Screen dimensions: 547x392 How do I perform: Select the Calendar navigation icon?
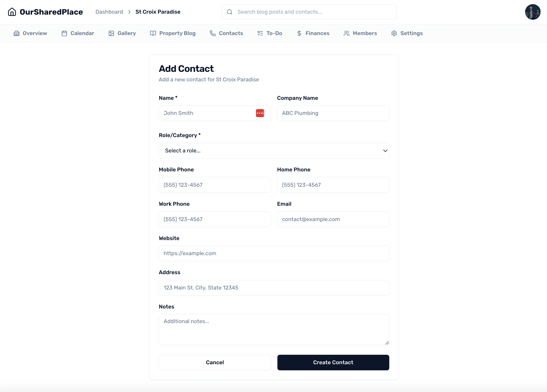[64, 33]
